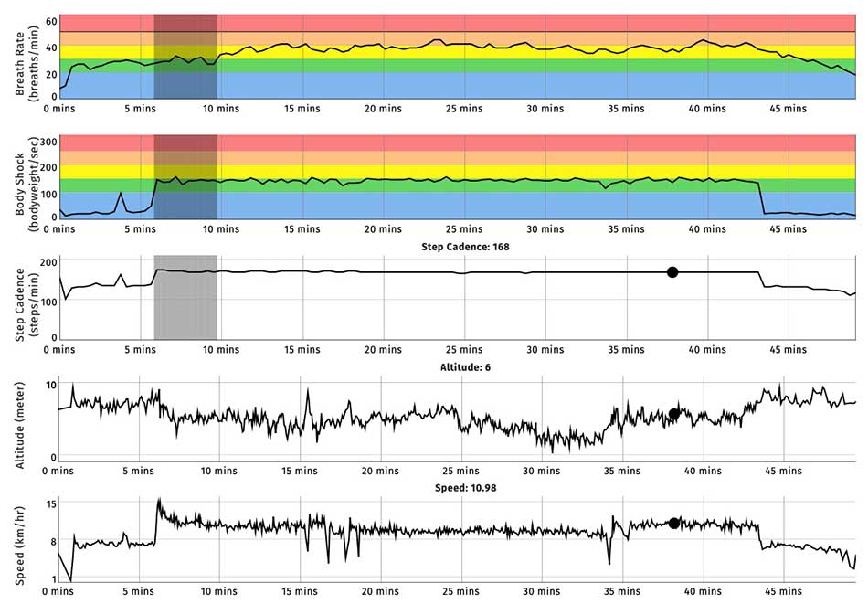Click the 'Step Cadence (steps/min)' axis title
The height and width of the screenshot is (604, 868).
(26, 304)
